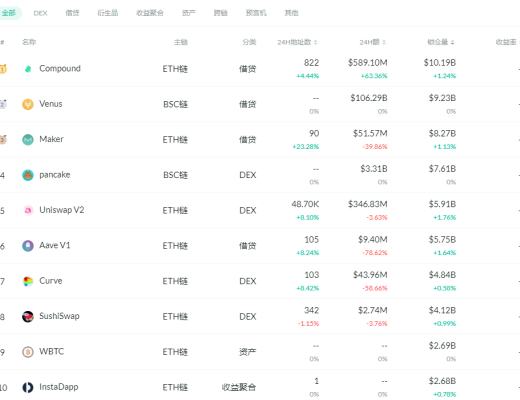Click the 收益率 column header
Image resolution: width=520 pixels, height=400 pixels.
coord(506,42)
